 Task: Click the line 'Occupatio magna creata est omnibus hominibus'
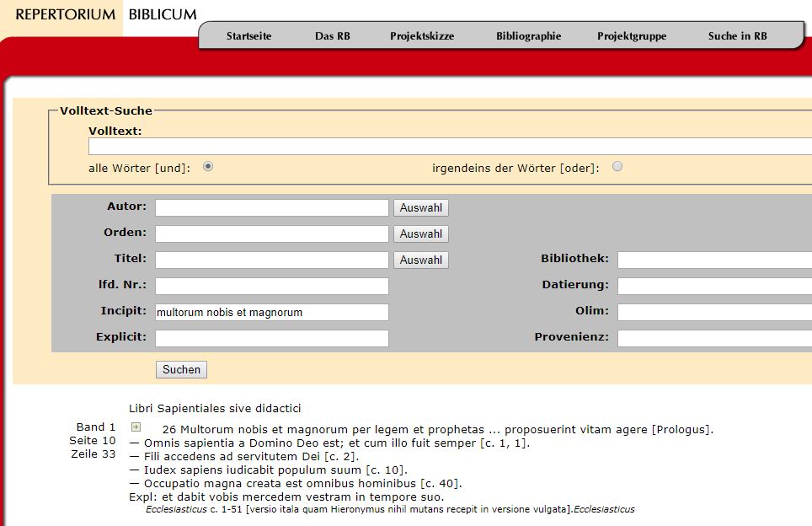295,484
